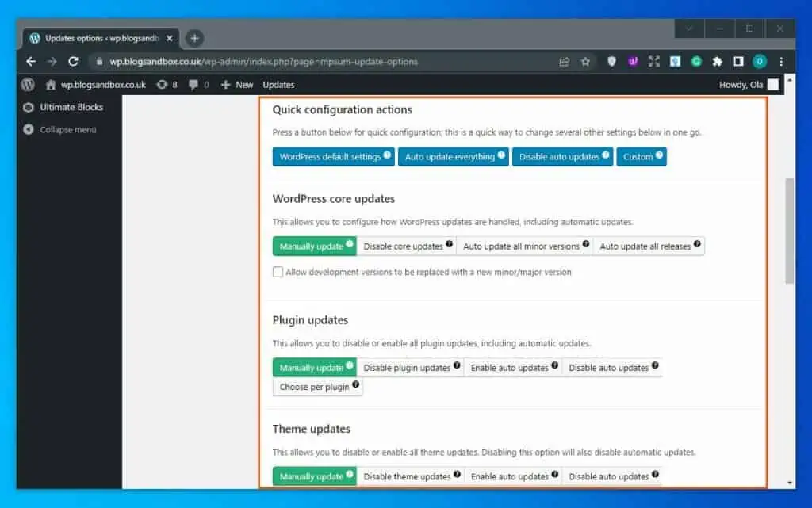Image resolution: width=812 pixels, height=508 pixels.
Task: Click the Choose per plugin button
Action: click(x=317, y=387)
